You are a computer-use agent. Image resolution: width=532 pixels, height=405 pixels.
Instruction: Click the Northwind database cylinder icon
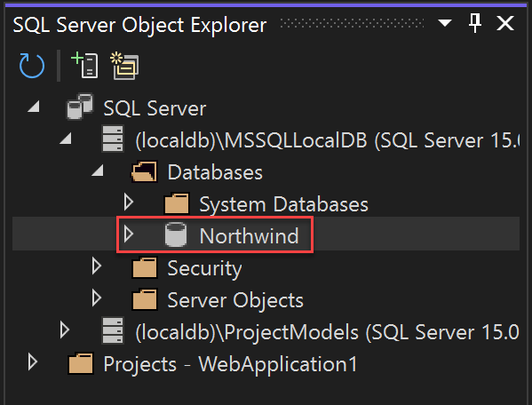point(176,234)
